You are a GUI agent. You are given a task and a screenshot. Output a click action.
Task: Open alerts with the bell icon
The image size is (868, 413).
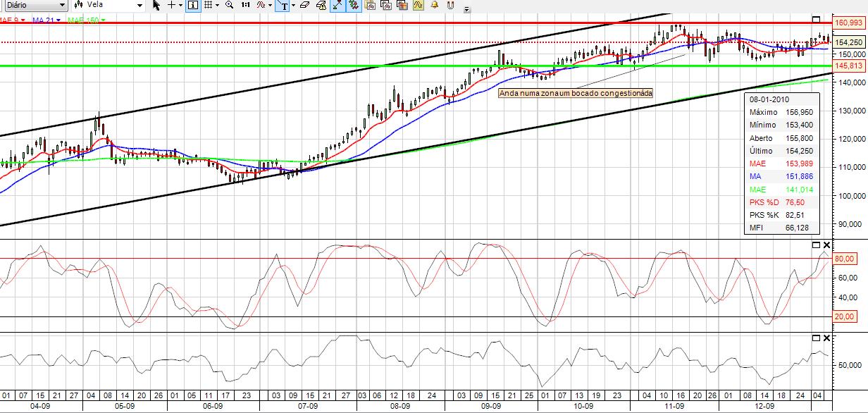(x=434, y=5)
